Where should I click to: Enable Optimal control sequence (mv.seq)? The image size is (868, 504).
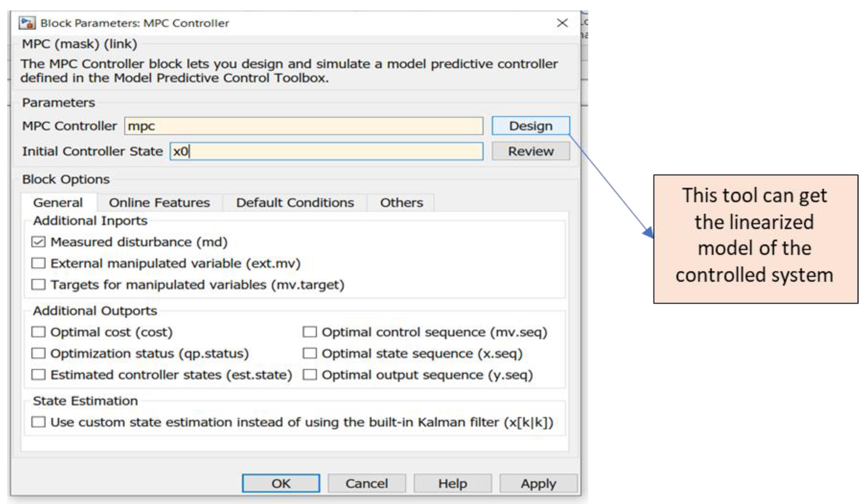(x=309, y=332)
